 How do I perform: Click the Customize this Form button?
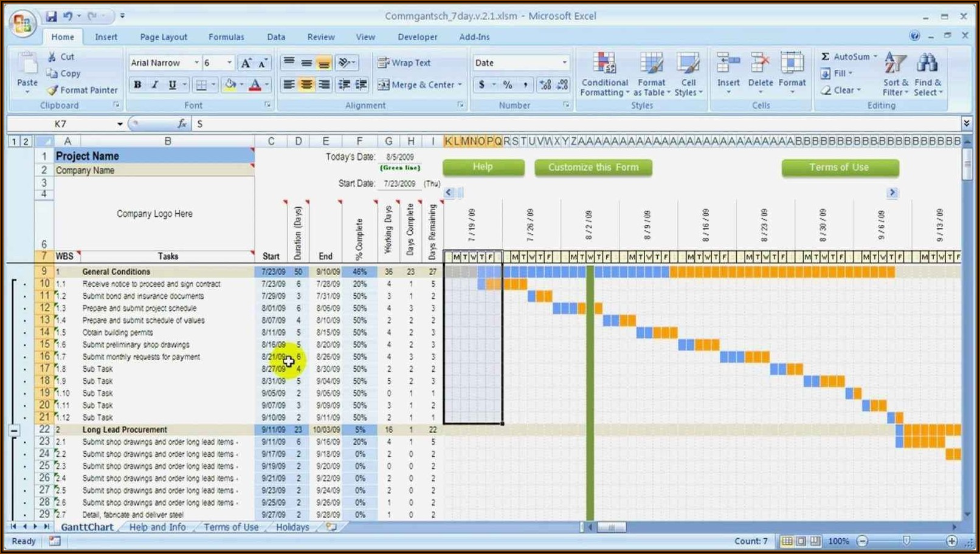[x=593, y=167]
